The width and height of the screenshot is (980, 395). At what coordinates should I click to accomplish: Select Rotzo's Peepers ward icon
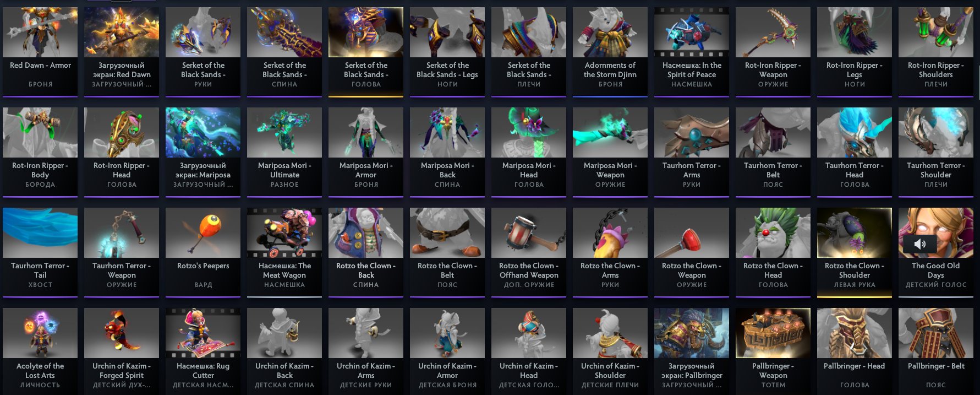point(203,233)
